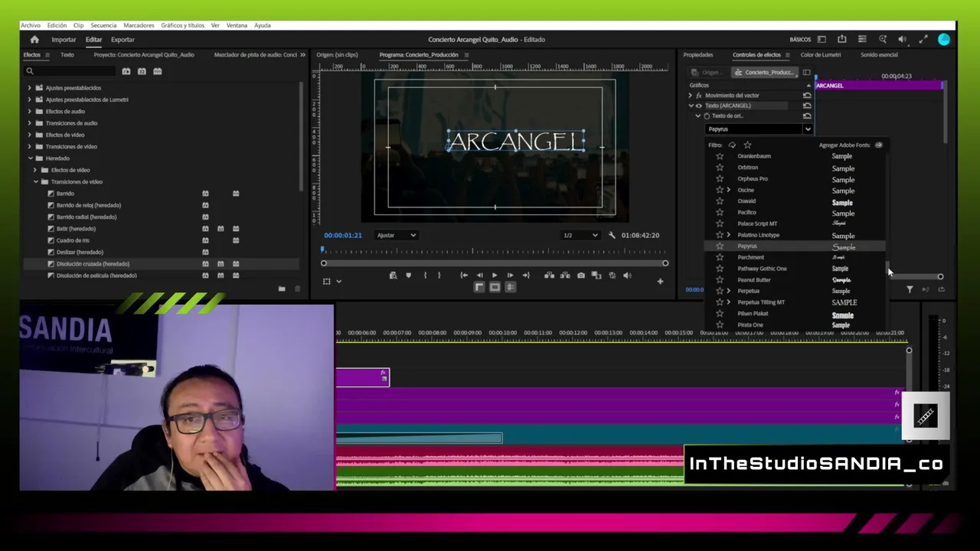
Task: Open the Archivo menu
Action: point(31,25)
